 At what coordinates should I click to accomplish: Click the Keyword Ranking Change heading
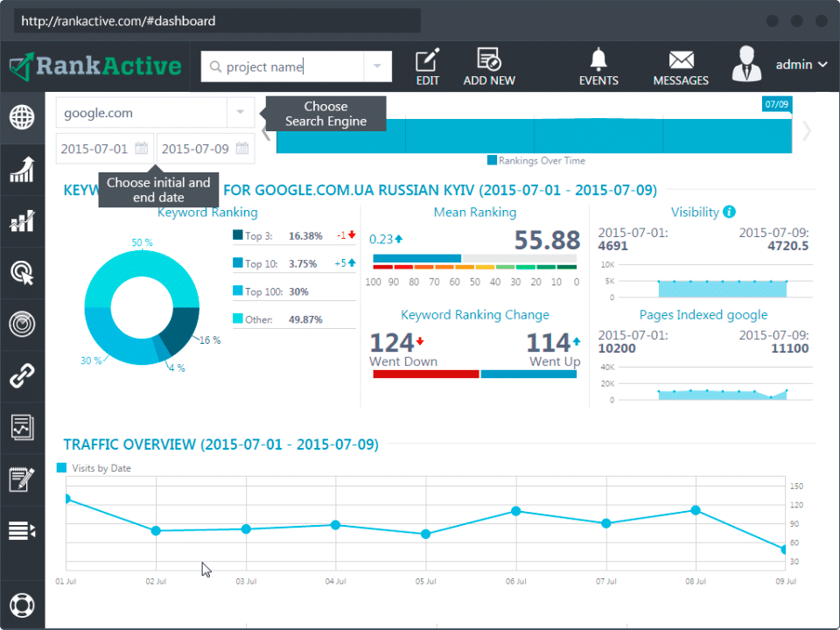pyautogui.click(x=474, y=314)
